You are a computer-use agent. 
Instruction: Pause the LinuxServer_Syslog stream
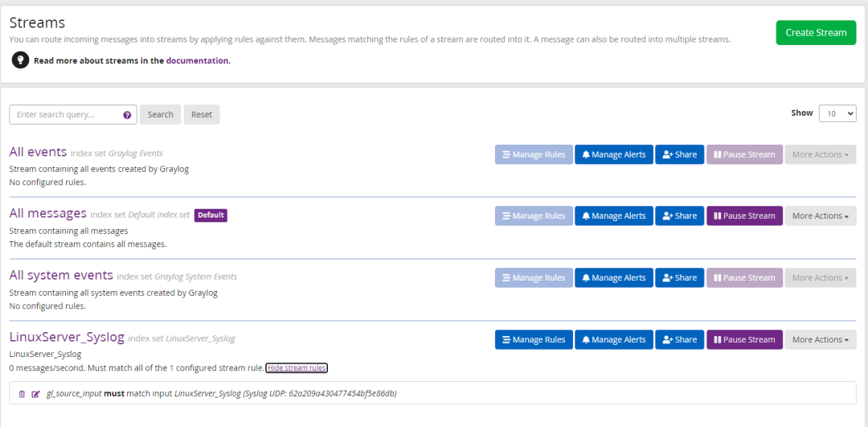click(744, 340)
